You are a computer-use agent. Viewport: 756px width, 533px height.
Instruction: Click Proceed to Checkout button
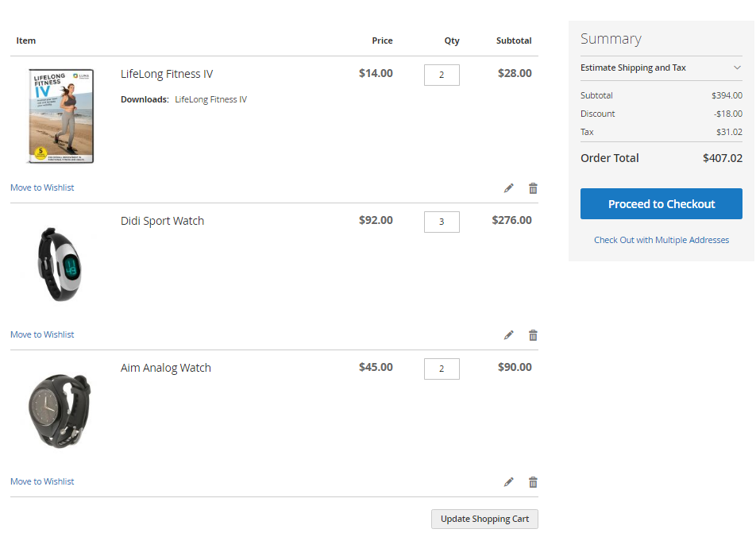click(661, 204)
